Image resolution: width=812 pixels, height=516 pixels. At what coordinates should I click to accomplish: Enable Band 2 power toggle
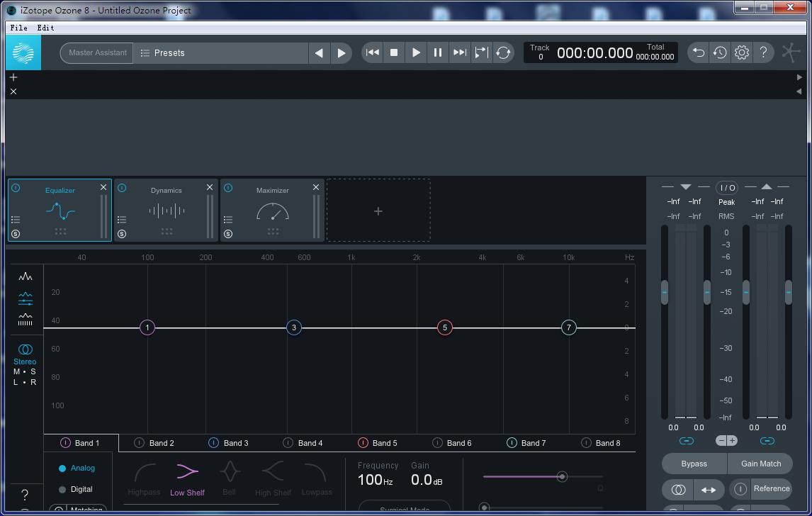point(140,443)
